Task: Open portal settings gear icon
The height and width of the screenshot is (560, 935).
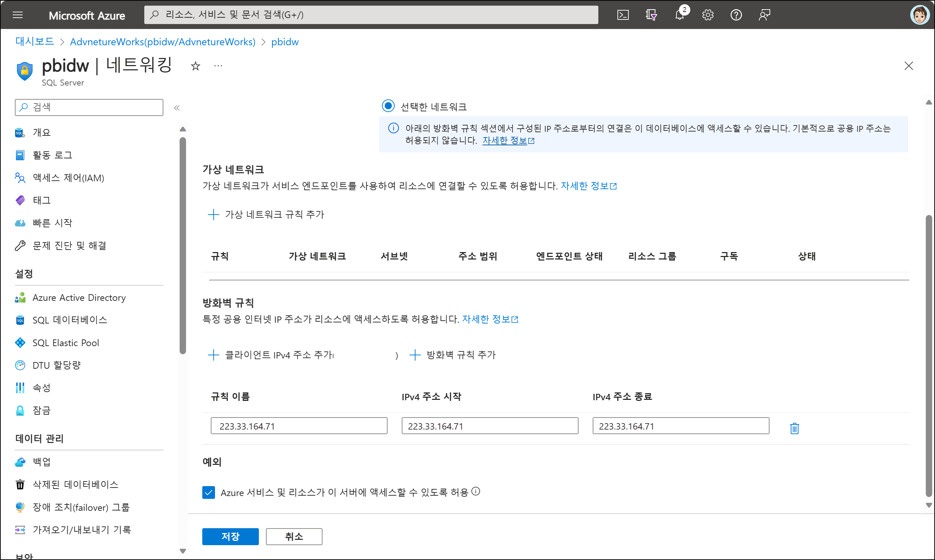Action: coord(707,15)
